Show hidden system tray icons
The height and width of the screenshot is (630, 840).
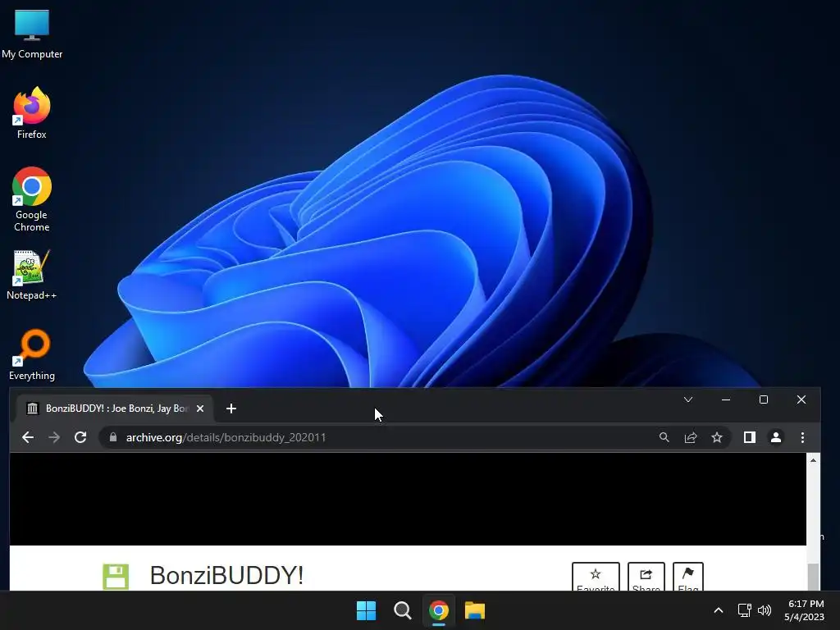[x=719, y=610]
